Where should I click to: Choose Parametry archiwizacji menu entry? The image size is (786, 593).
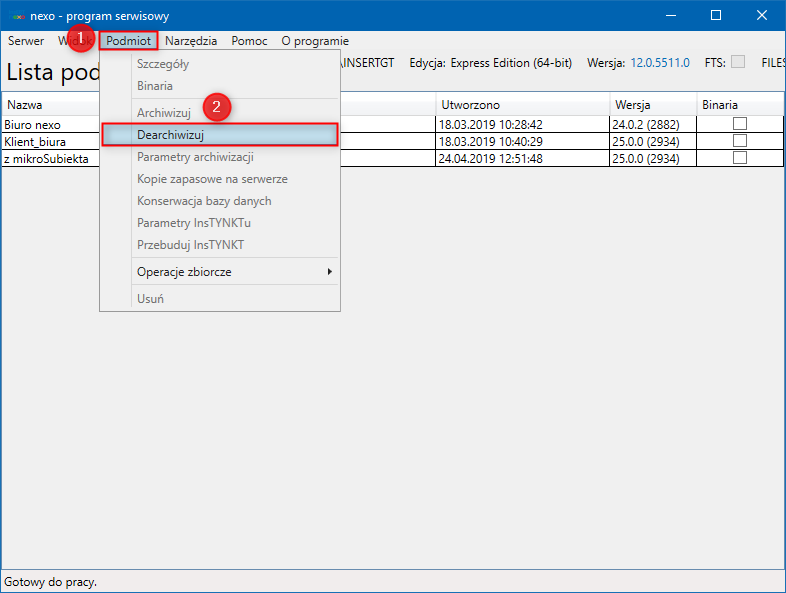click(195, 157)
